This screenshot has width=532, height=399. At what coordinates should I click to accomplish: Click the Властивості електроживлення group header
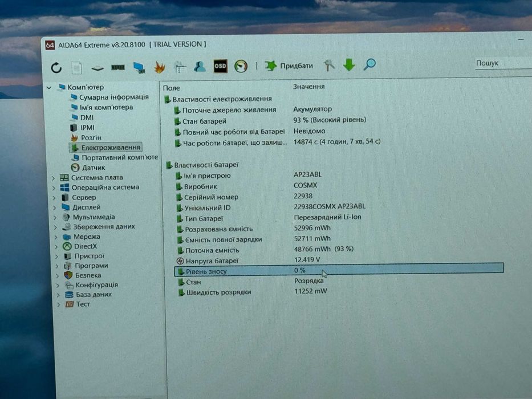[218, 99]
